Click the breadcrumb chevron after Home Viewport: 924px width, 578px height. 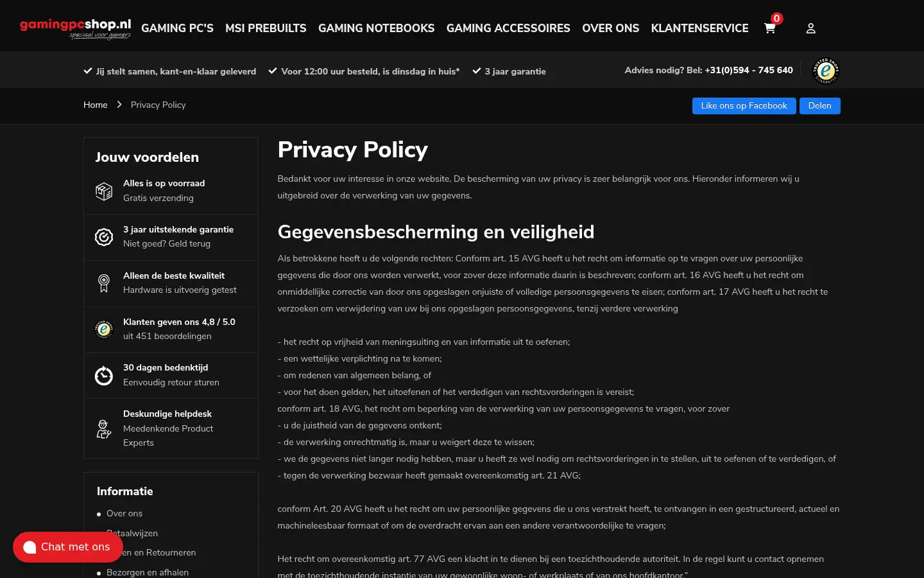119,105
